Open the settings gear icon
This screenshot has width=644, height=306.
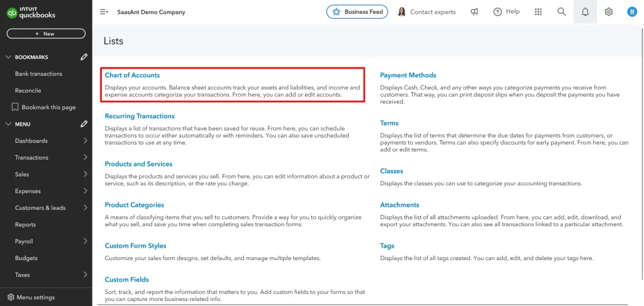tap(609, 12)
